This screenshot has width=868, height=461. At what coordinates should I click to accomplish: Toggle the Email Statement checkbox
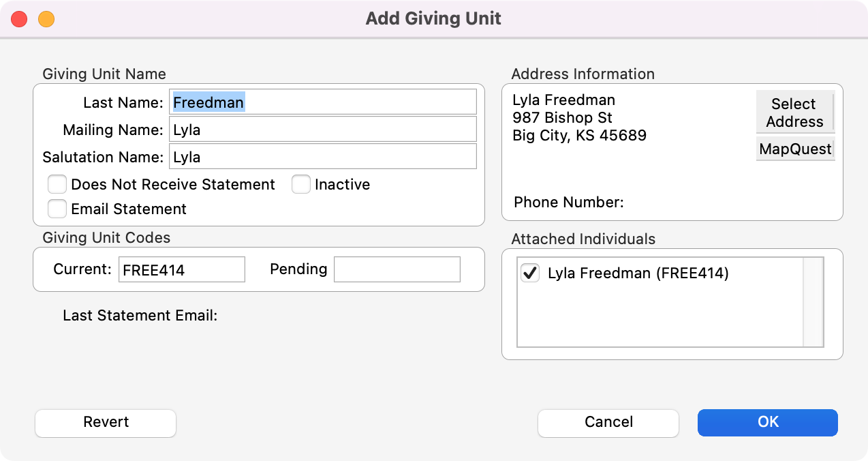point(57,209)
